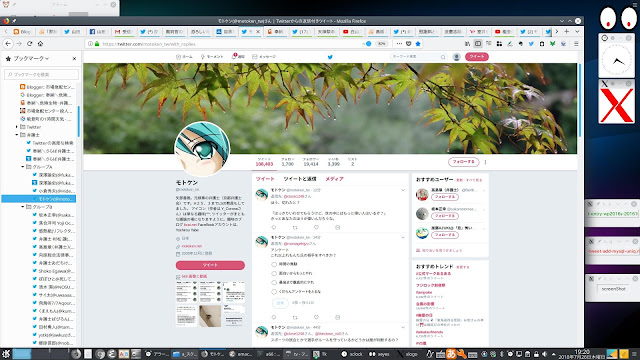640x360 pixels.
Task: Switch to the ツイートと返信 profile tab
Action: [x=300, y=179]
